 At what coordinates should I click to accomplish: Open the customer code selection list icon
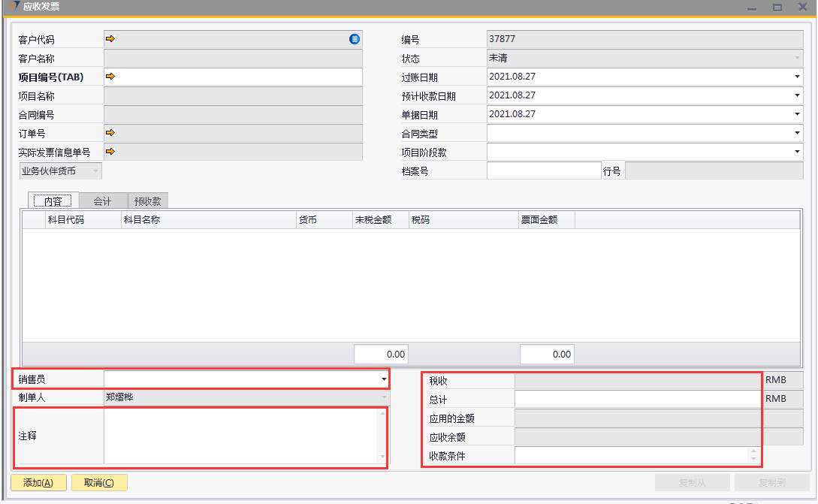coord(355,39)
